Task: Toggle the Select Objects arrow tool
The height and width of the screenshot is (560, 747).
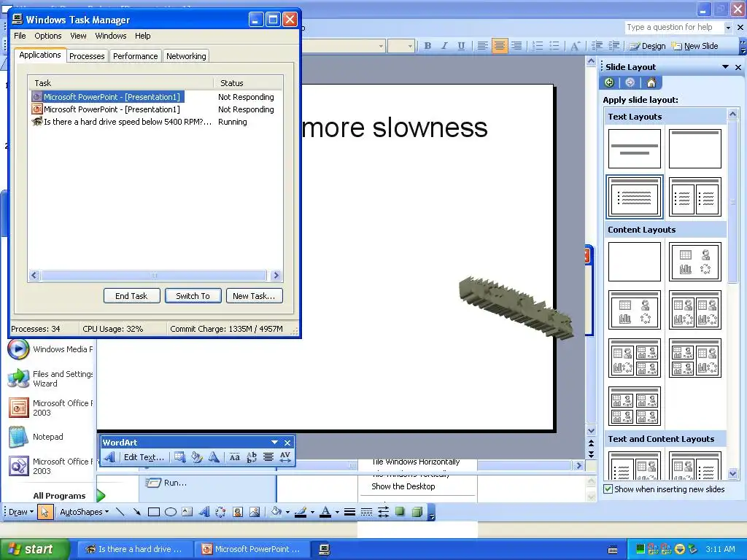Action: pyautogui.click(x=44, y=512)
